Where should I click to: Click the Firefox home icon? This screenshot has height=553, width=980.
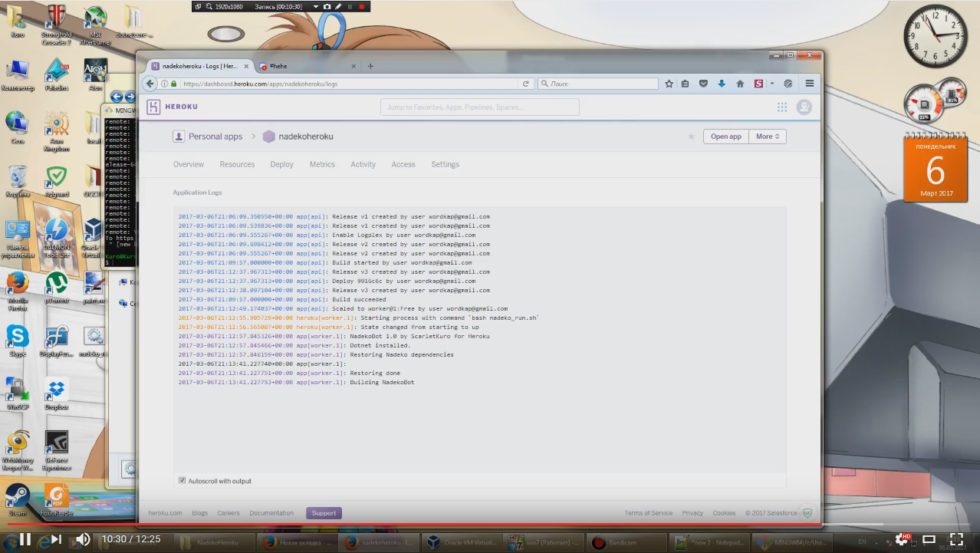[x=739, y=83]
